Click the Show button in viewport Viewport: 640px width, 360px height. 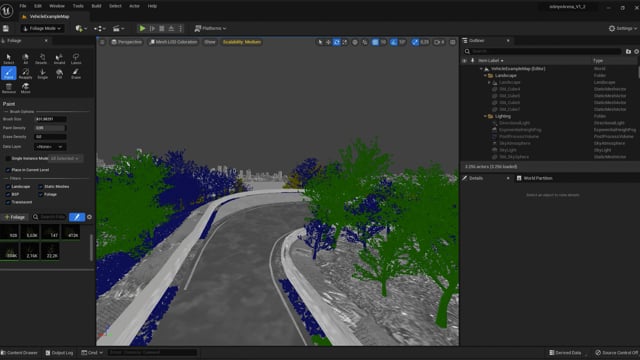click(x=210, y=42)
